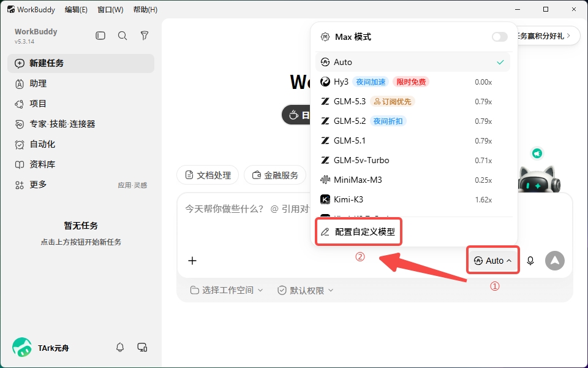588x368 pixels.
Task: Click the 夜间折扣 tag on GLM-5.2
Action: (388, 121)
